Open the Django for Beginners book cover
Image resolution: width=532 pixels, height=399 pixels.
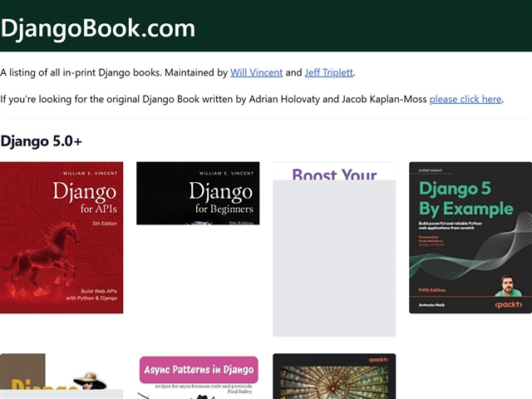tap(198, 193)
